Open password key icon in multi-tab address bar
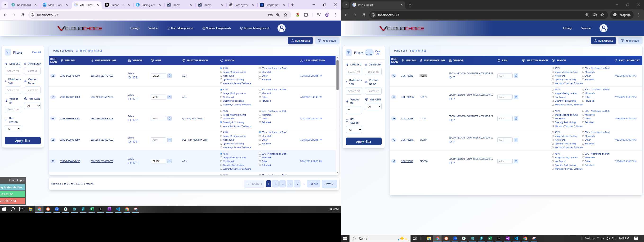Viewport: 644px width, 242px height. pyautogui.click(x=270, y=15)
